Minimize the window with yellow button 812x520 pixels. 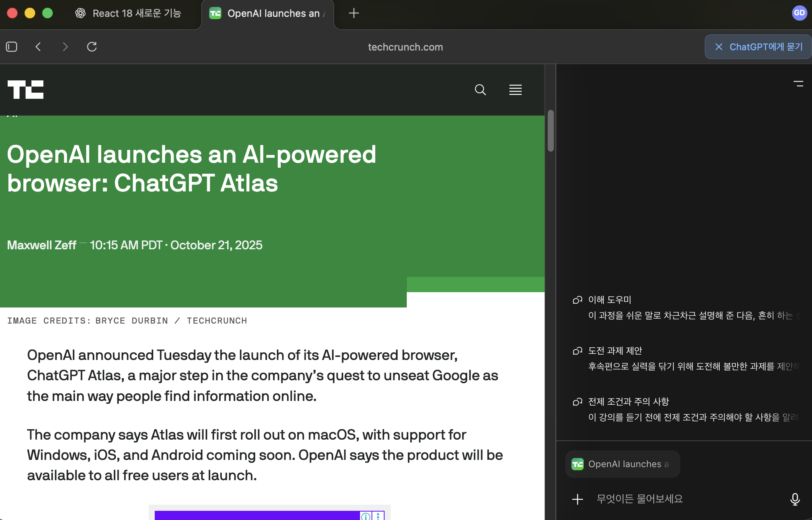[x=30, y=13]
